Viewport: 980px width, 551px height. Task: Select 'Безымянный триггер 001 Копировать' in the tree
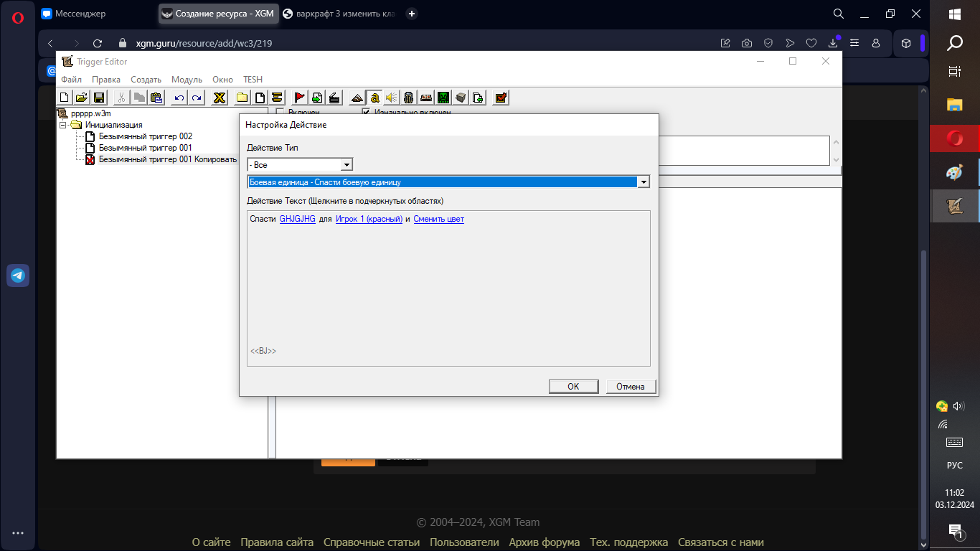[168, 159]
